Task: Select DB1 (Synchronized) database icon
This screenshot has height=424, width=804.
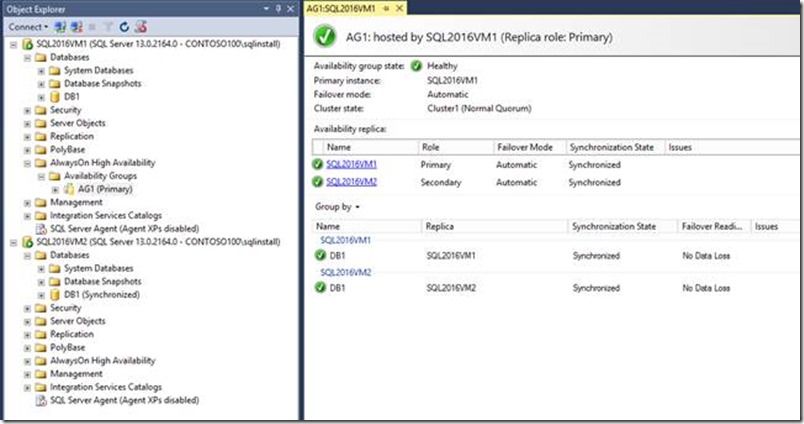Action: click(x=54, y=295)
